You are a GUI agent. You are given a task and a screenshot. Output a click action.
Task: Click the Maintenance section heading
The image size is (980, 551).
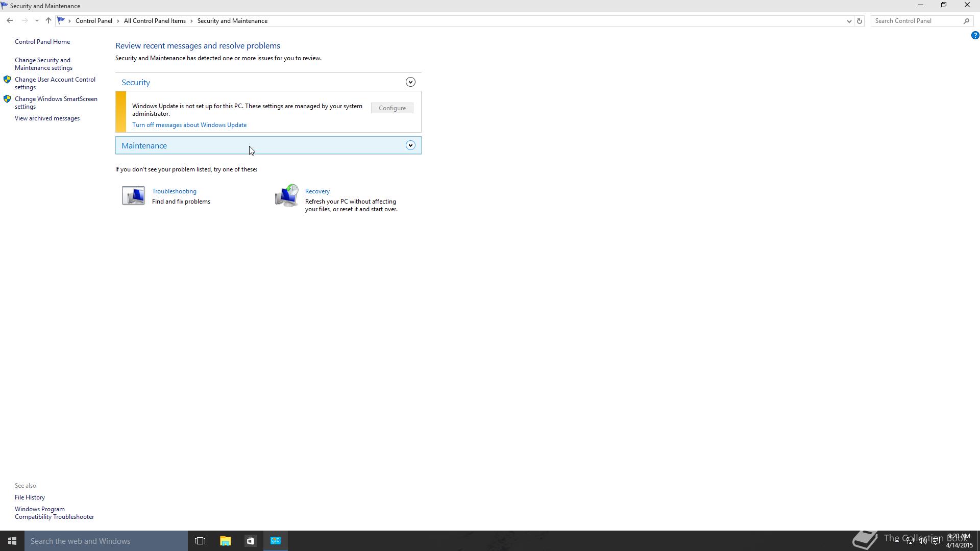coord(144,145)
